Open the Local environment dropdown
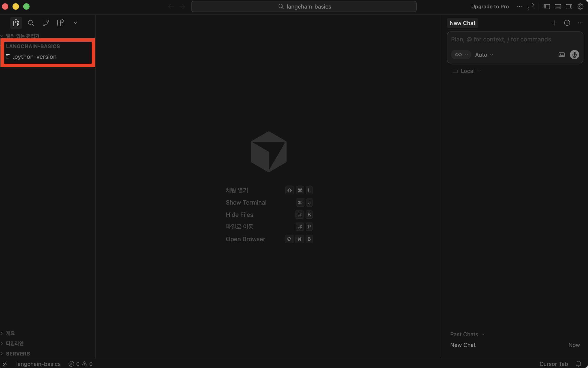Image resolution: width=588 pixels, height=368 pixels. tap(467, 71)
